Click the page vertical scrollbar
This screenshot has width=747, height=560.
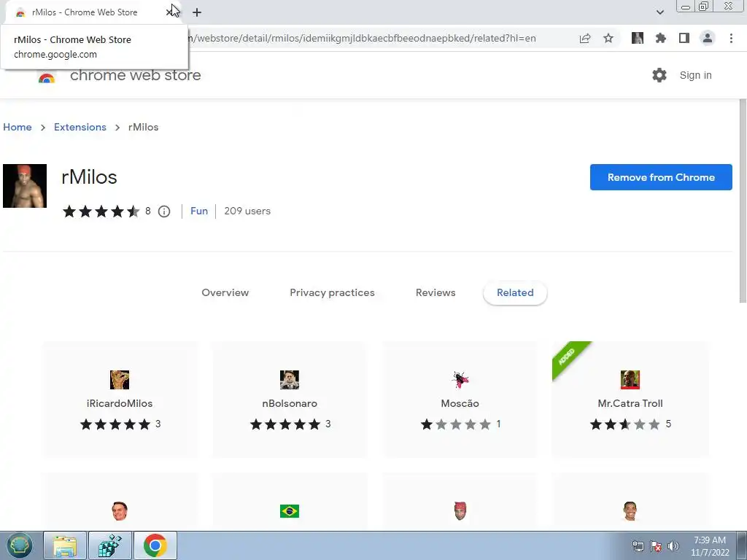point(743,200)
